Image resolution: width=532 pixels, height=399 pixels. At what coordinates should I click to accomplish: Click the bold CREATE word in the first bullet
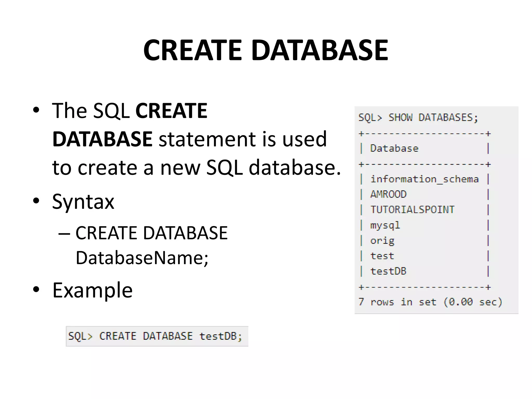click(171, 111)
